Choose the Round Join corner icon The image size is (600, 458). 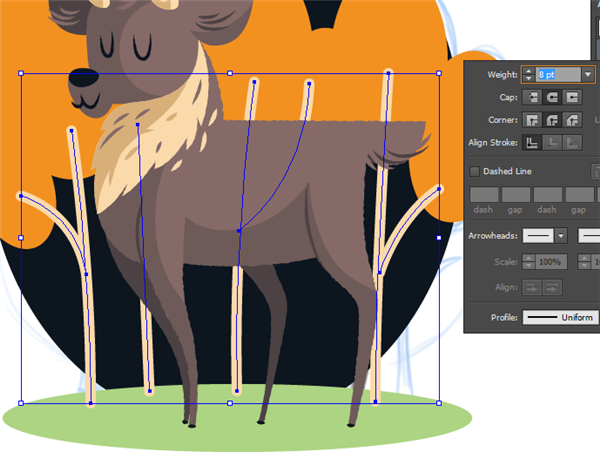(x=552, y=120)
